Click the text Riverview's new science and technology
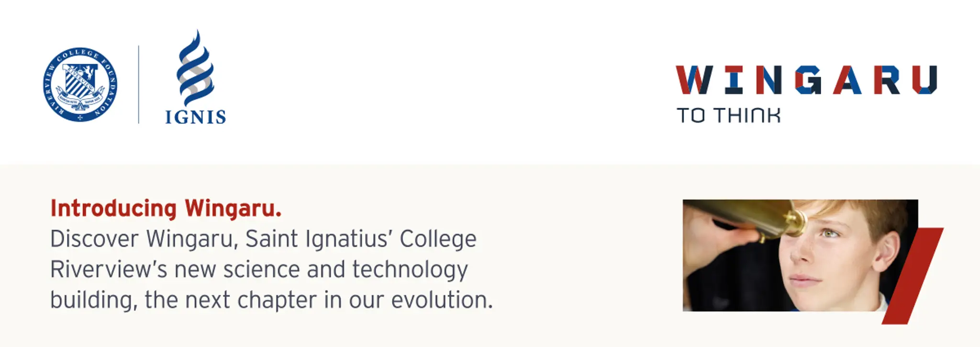Screen dimensions: 980x347 point(259,269)
